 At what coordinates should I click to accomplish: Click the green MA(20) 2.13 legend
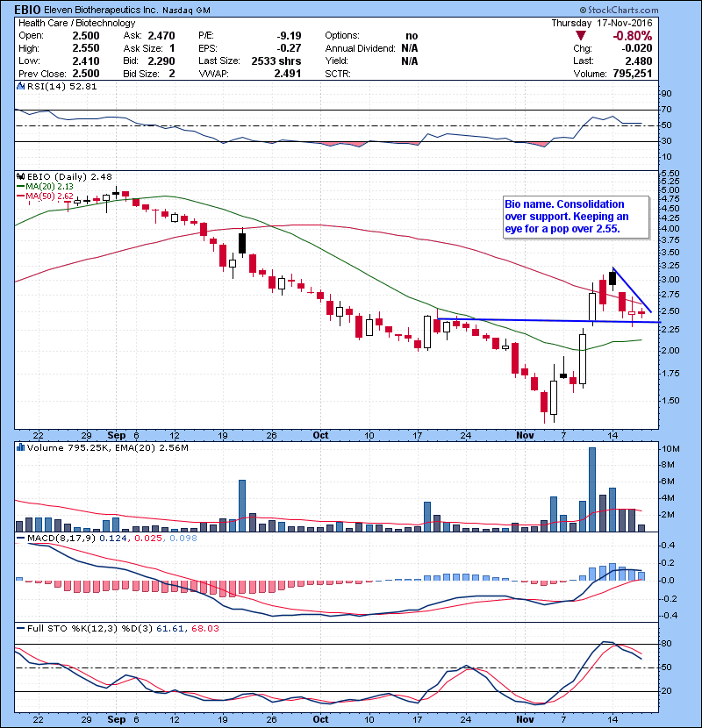tap(45, 187)
